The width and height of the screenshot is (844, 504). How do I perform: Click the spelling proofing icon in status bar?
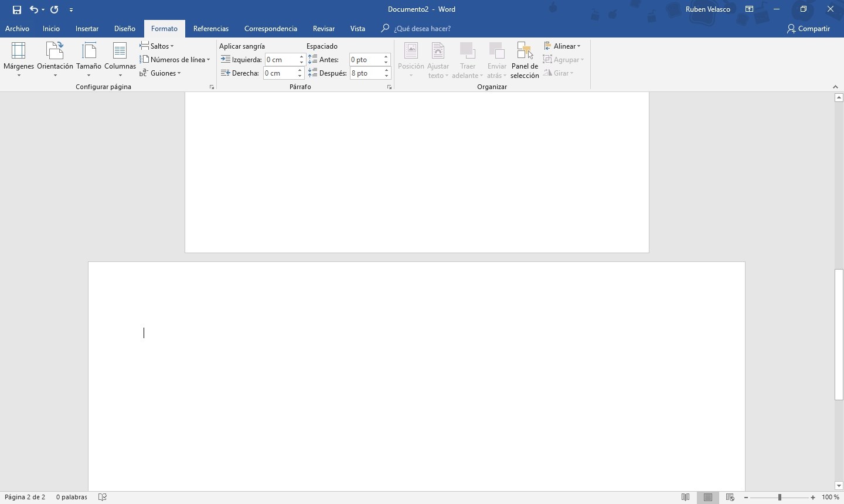[x=103, y=497]
